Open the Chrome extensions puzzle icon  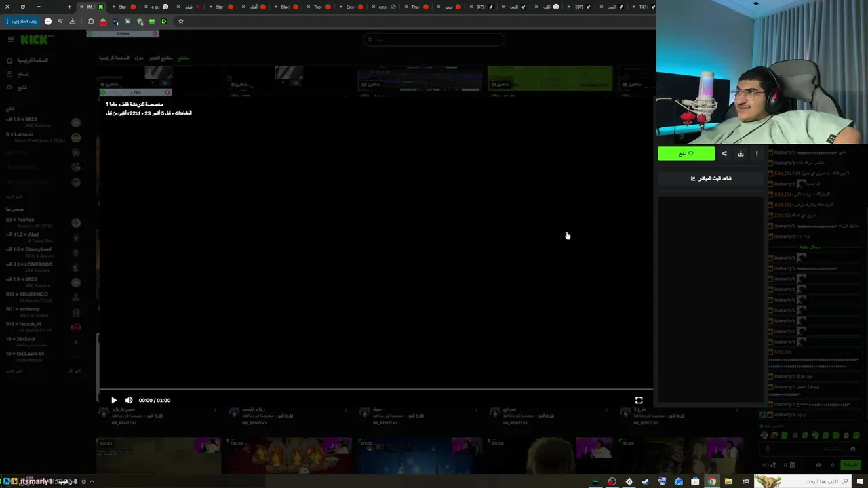point(91,22)
